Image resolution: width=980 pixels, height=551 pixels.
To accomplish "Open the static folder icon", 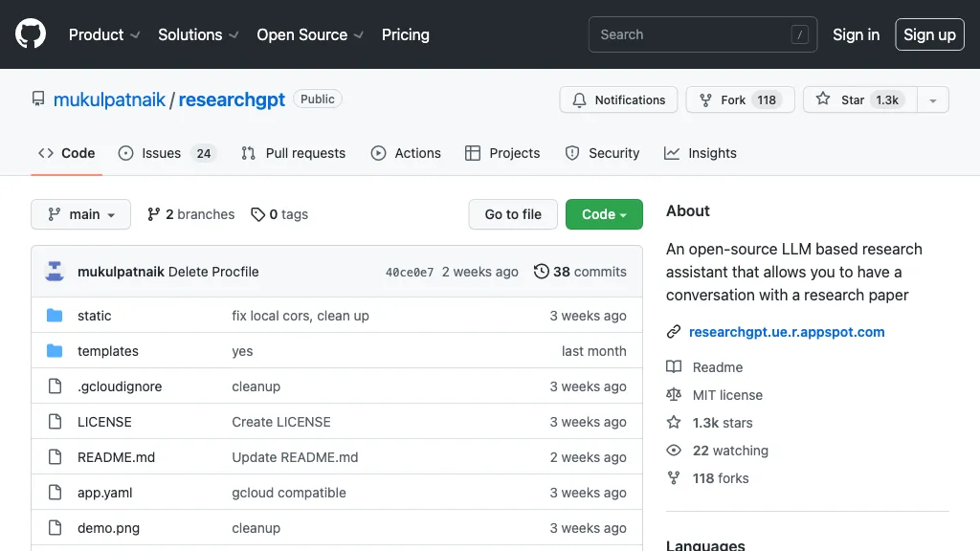I will [56, 316].
